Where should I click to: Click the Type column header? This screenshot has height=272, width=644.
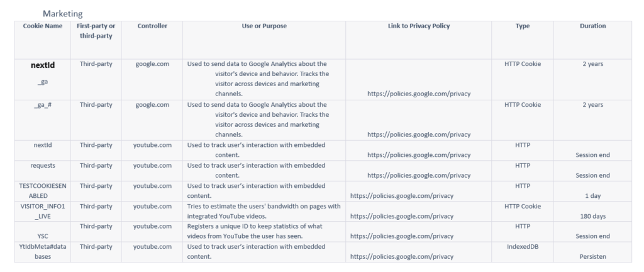[x=523, y=26]
